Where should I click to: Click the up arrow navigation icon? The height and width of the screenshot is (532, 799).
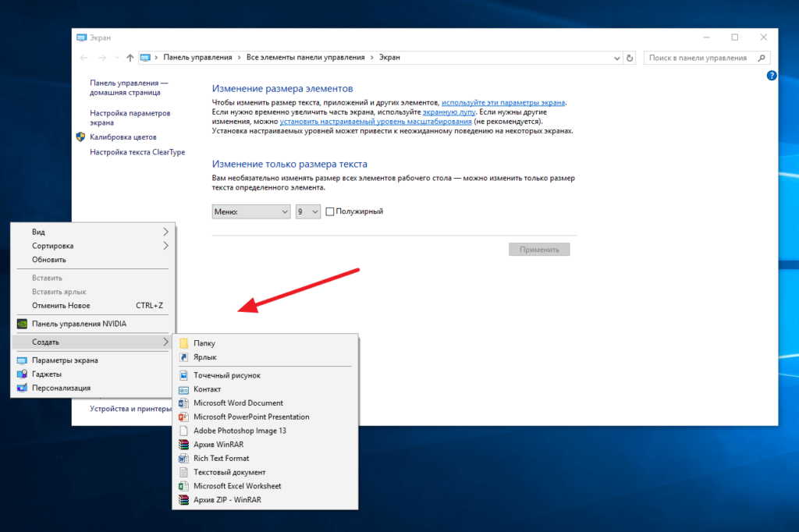pyautogui.click(x=130, y=58)
